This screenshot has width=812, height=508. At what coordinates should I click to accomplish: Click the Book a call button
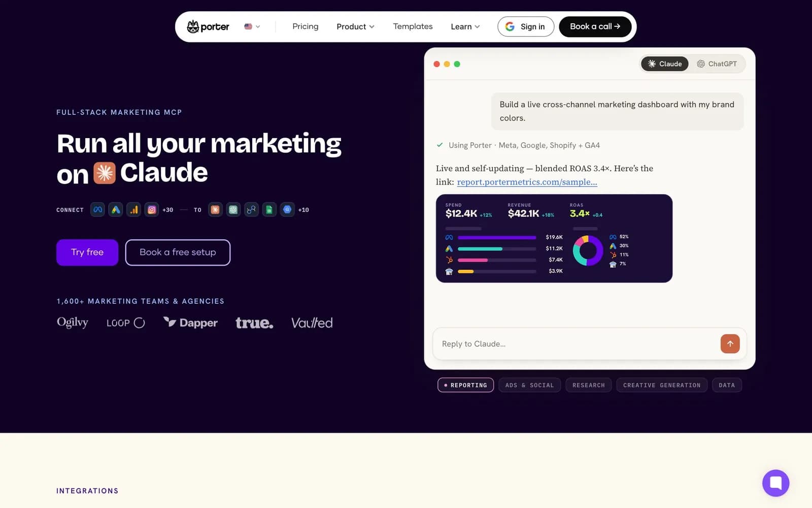pos(595,26)
